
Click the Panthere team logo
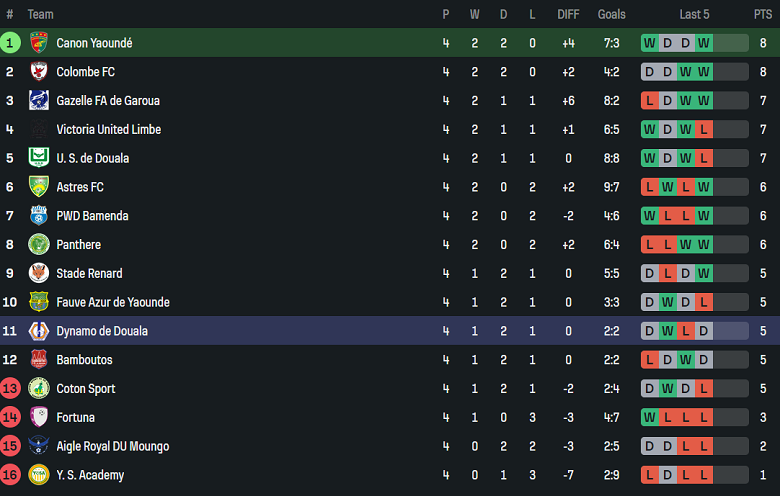[39, 245]
